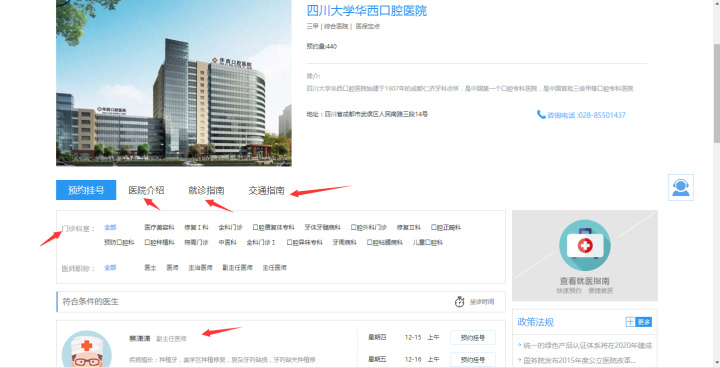Filter by the 牙周病科 department
Screen dimensions: 720x368
[x=344, y=242]
